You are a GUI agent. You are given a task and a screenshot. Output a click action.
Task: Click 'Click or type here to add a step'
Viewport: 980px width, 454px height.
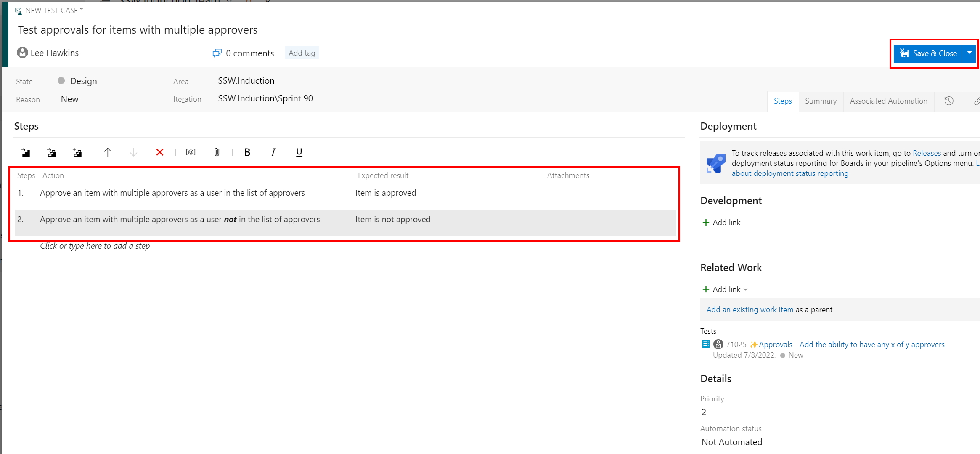tap(95, 246)
